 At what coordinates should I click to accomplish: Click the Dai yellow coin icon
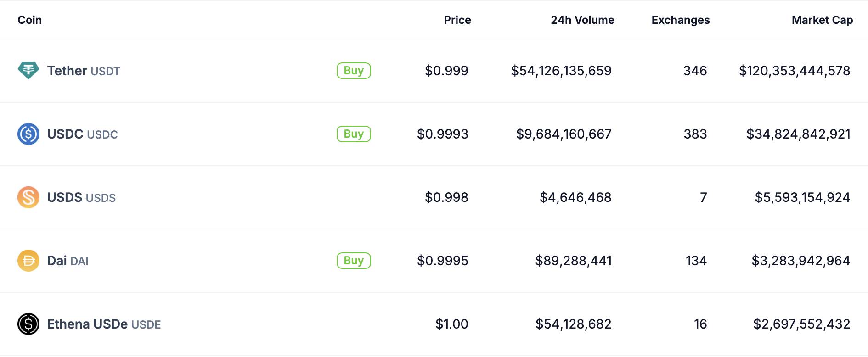tap(28, 261)
